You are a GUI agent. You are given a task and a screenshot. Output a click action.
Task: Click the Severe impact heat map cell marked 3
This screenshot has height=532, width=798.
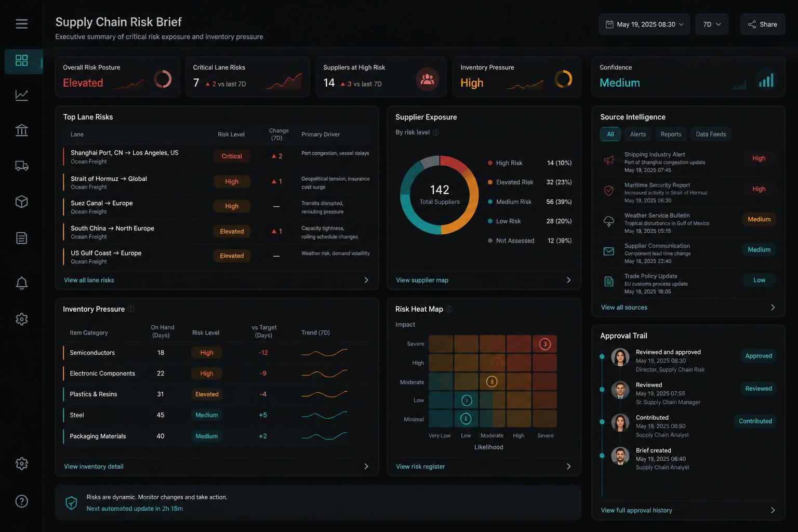544,344
